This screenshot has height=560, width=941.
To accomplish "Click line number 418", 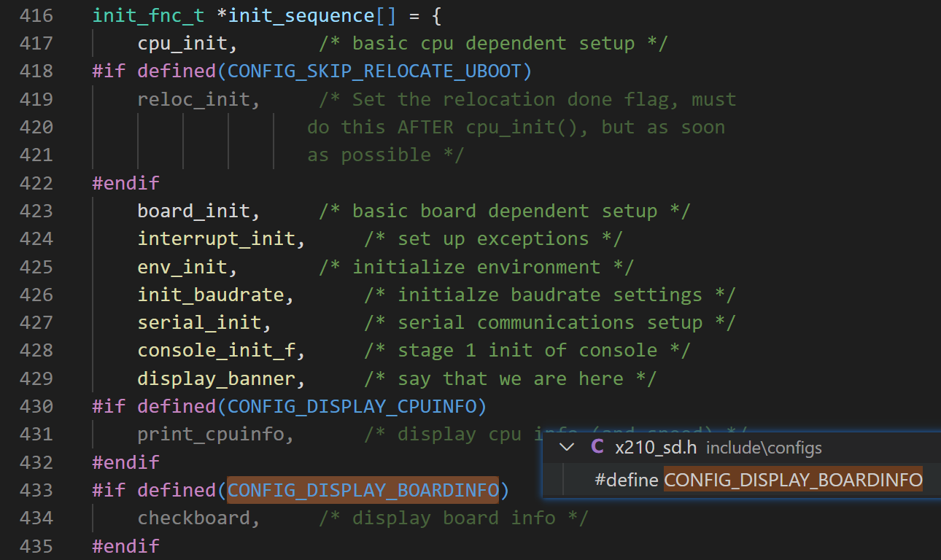I will [x=36, y=71].
